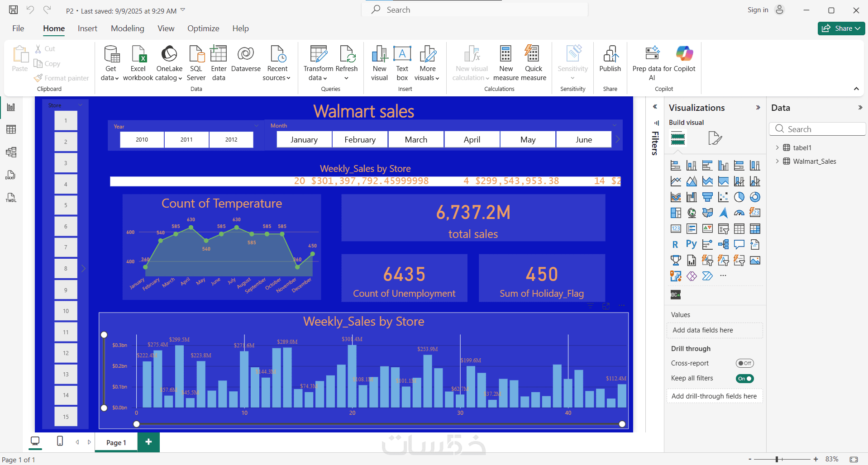Collapse the Visualizations pane
Image resolution: width=868 pixels, height=465 pixels.
[x=758, y=108]
